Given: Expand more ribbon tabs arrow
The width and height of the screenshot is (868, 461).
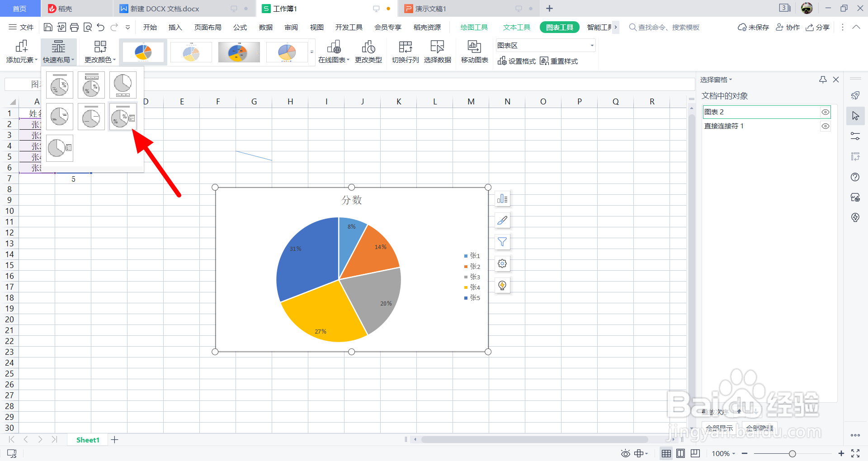Looking at the screenshot, I should (x=616, y=27).
